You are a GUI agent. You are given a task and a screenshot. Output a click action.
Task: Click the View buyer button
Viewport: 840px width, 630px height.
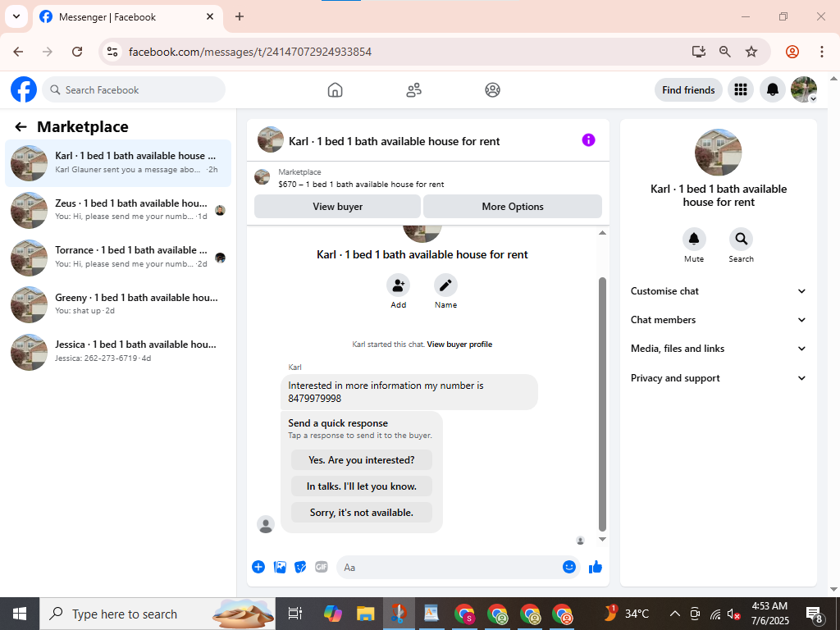(337, 206)
